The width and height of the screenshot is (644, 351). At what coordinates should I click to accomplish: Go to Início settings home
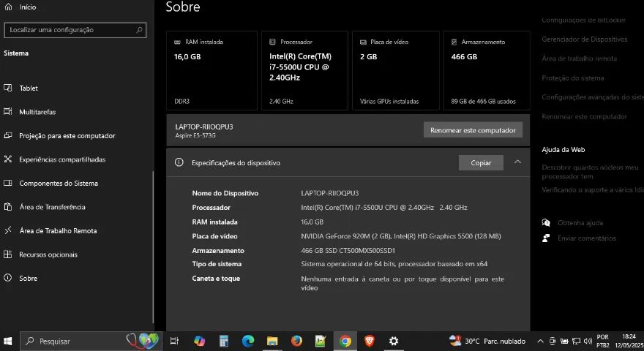click(28, 7)
